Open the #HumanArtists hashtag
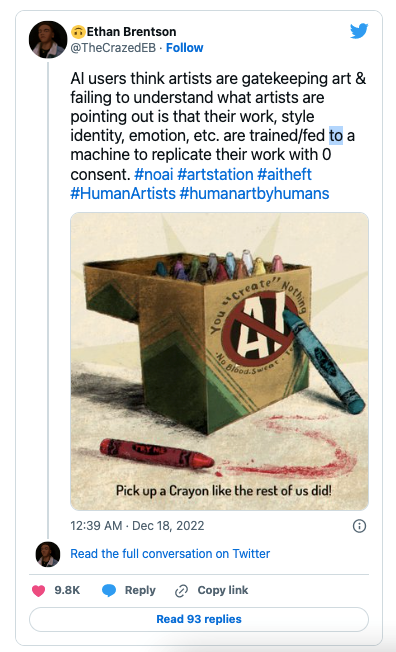The image size is (396, 652). pyautogui.click(x=123, y=193)
